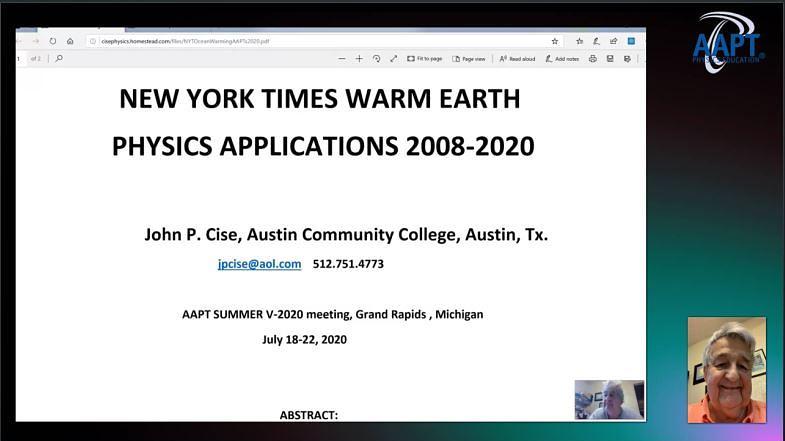
Task: Click the July 18-22, 2020 date text
Action: click(x=304, y=339)
